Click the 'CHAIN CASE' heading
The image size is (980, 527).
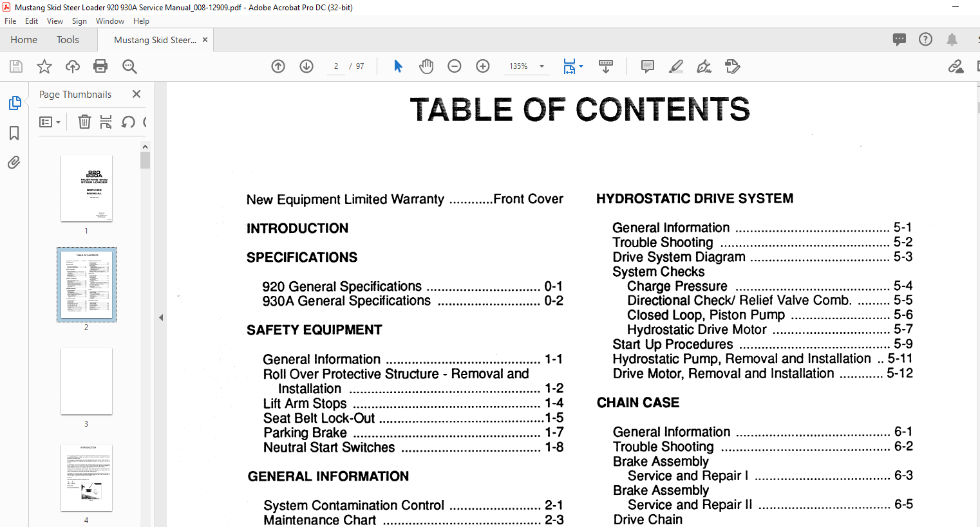pos(638,403)
